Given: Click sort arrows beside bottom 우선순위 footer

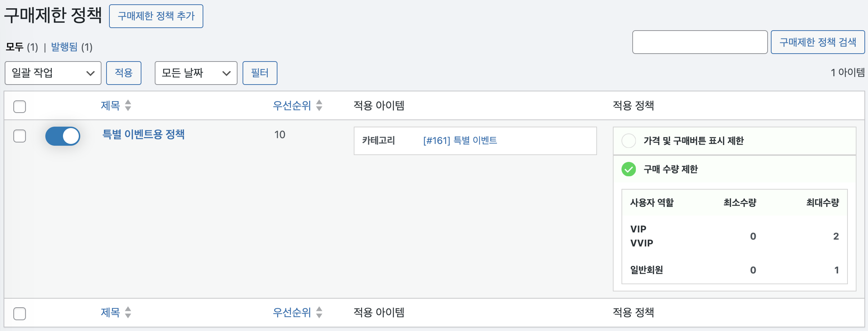Looking at the screenshot, I should (x=319, y=312).
